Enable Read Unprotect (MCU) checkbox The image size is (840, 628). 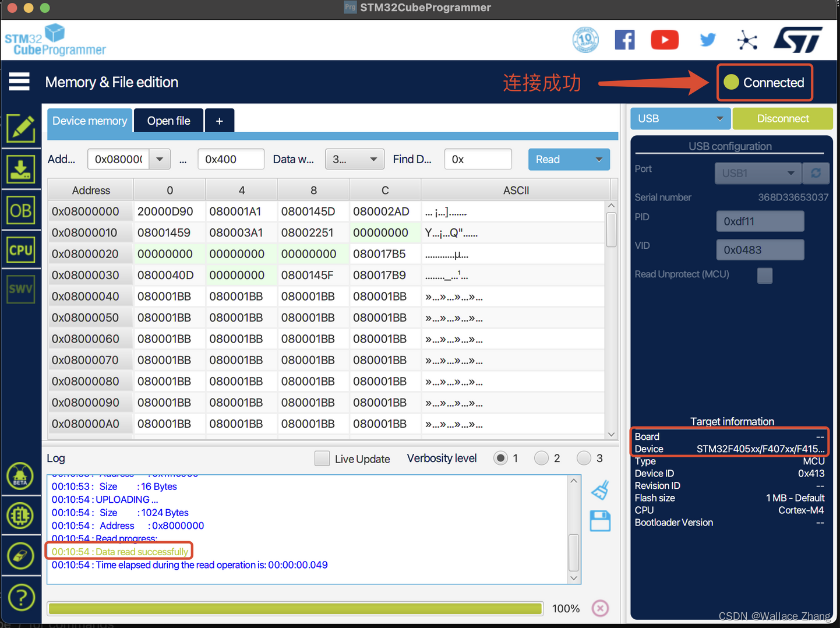click(765, 275)
